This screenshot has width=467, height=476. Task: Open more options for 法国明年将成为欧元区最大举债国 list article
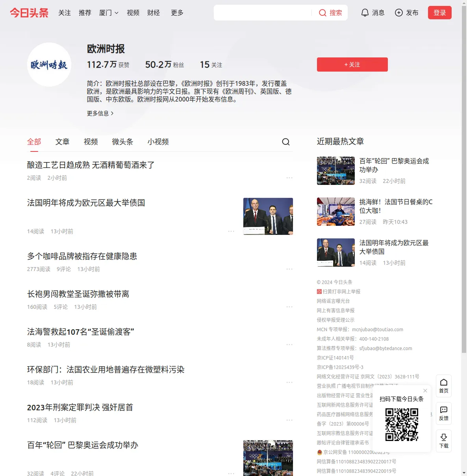point(231,231)
